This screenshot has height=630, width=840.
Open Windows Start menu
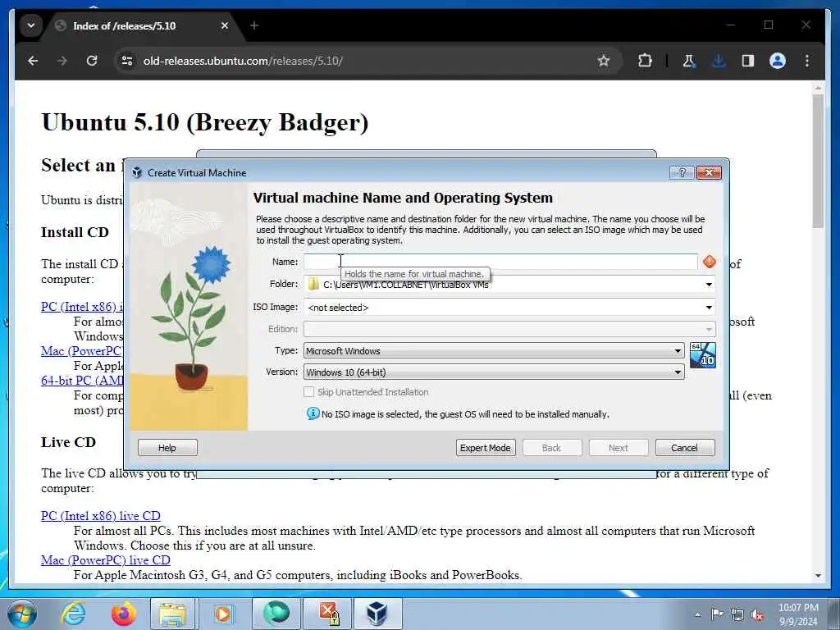tap(21, 614)
